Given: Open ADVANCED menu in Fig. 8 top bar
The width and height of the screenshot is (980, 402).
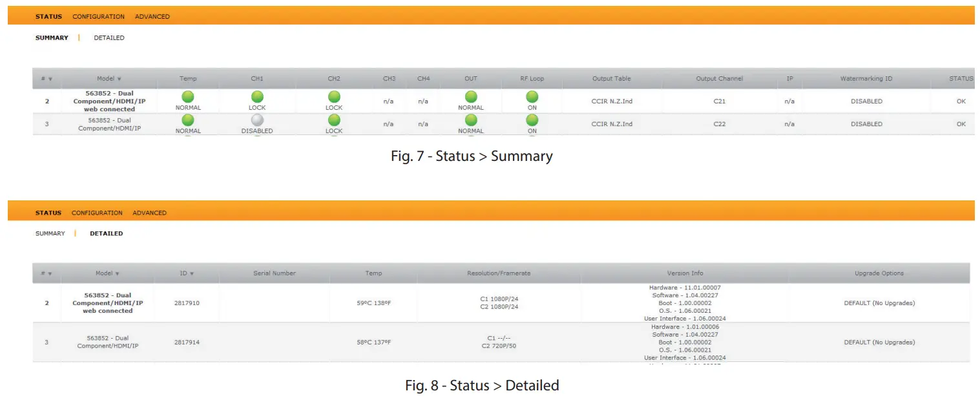Looking at the screenshot, I should [149, 213].
